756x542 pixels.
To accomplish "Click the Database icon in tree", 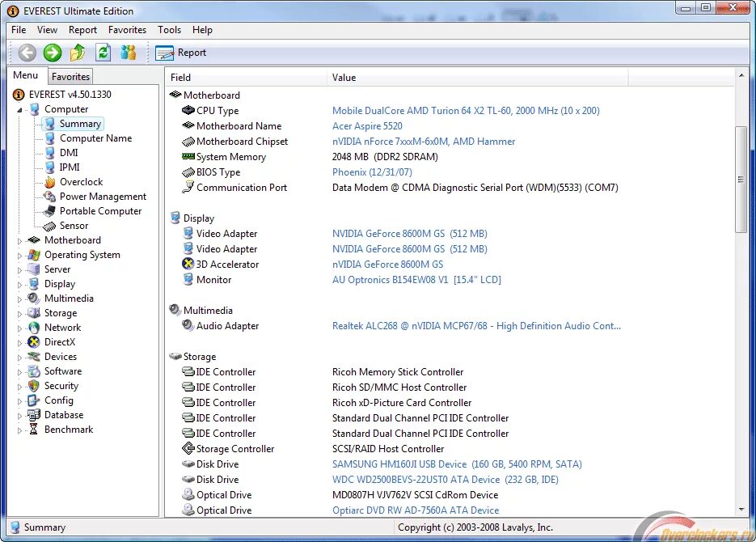I will click(34, 415).
